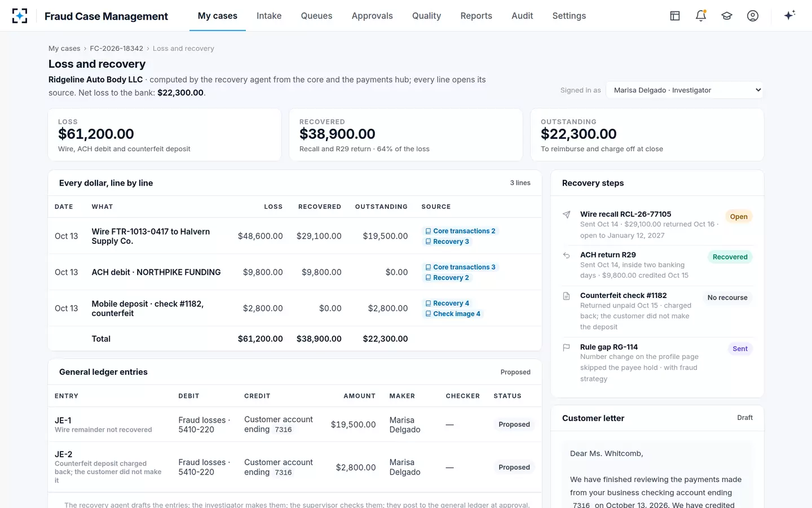Click the Mobile deposit check #1182 text
Screen dimensions: 812x508
(148, 308)
